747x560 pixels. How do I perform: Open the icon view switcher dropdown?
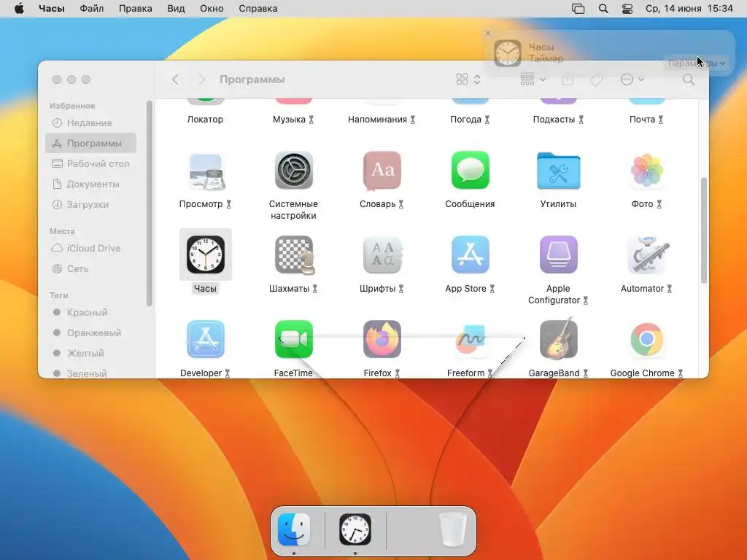tap(468, 79)
